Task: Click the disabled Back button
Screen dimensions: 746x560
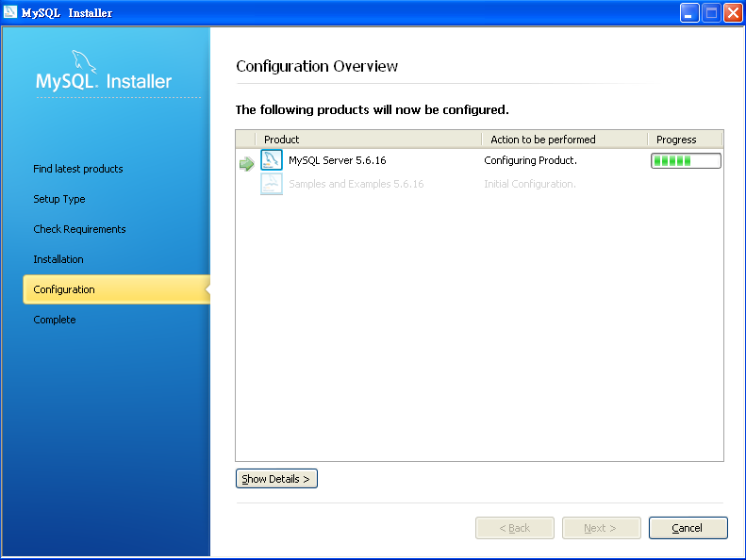Action: tap(515, 528)
